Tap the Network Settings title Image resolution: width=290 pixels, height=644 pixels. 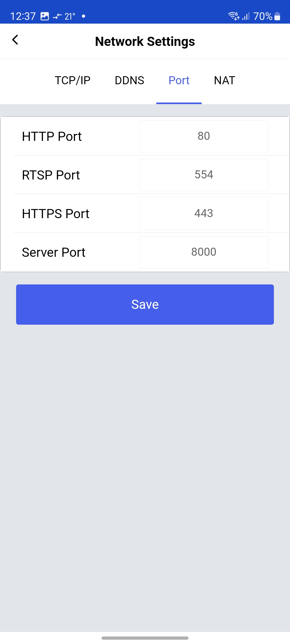(145, 42)
